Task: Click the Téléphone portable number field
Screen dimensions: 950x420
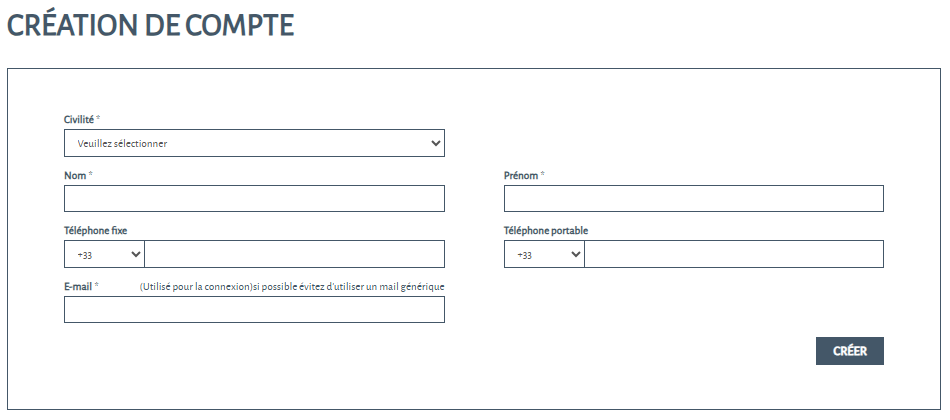Action: (733, 255)
